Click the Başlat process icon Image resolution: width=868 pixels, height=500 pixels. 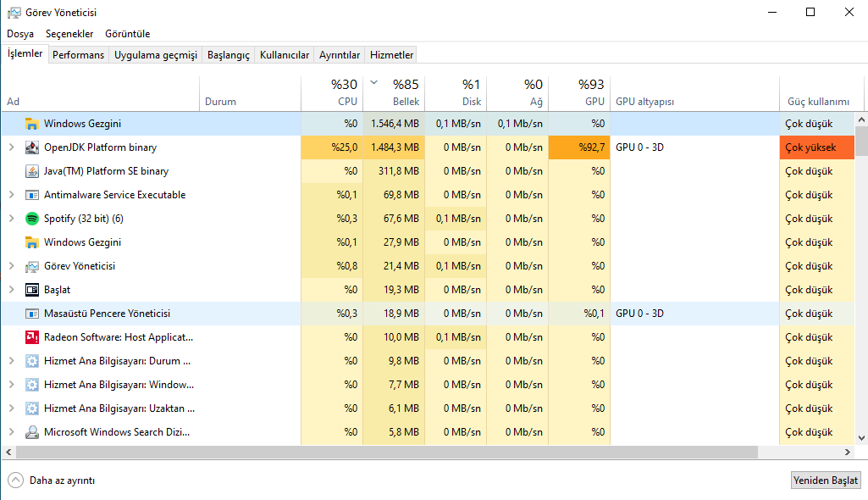click(32, 290)
